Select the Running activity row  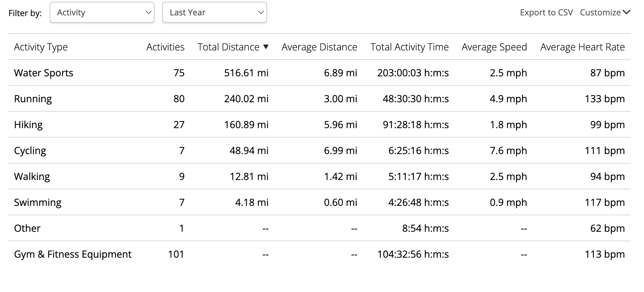pos(320,99)
